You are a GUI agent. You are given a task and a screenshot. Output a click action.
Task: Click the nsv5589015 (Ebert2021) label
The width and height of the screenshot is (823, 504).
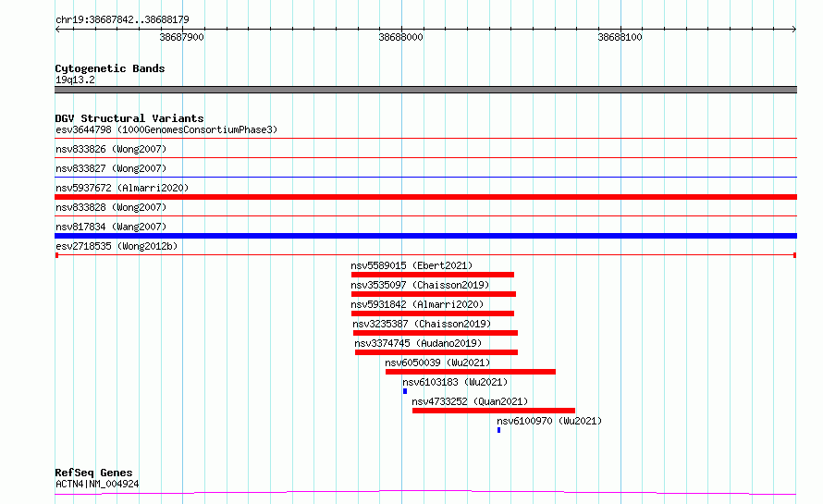click(x=411, y=265)
